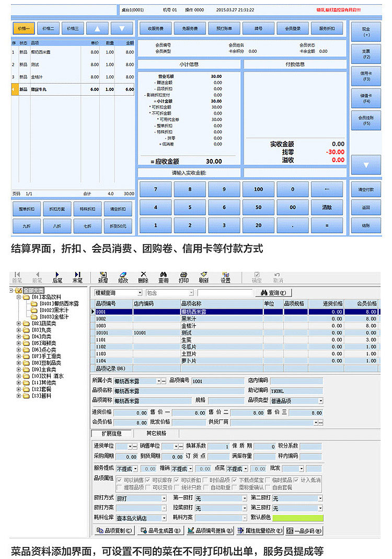Go to previous record with 前笔 icon

click(x=37, y=275)
